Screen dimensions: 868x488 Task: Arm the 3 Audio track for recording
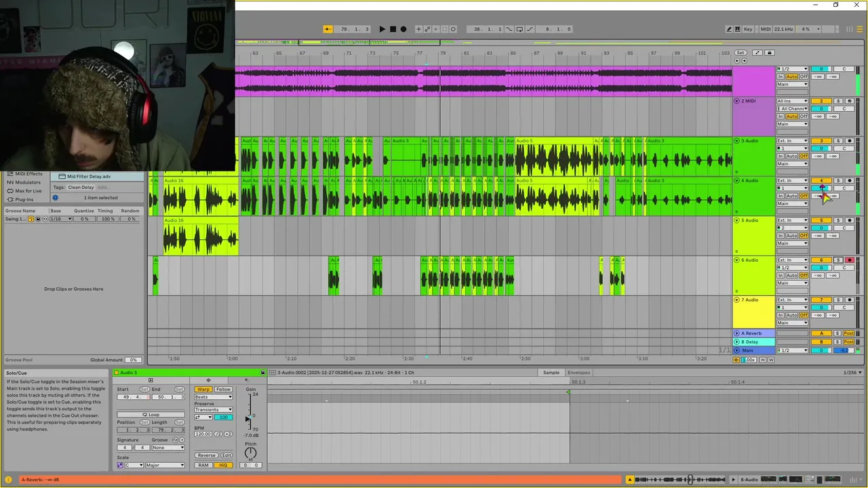point(849,141)
